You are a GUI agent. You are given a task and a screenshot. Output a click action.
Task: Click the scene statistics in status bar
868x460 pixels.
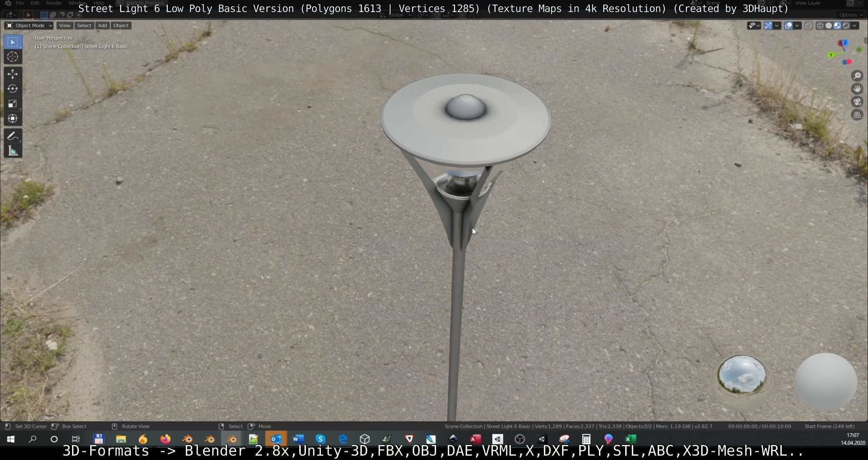click(x=578, y=426)
